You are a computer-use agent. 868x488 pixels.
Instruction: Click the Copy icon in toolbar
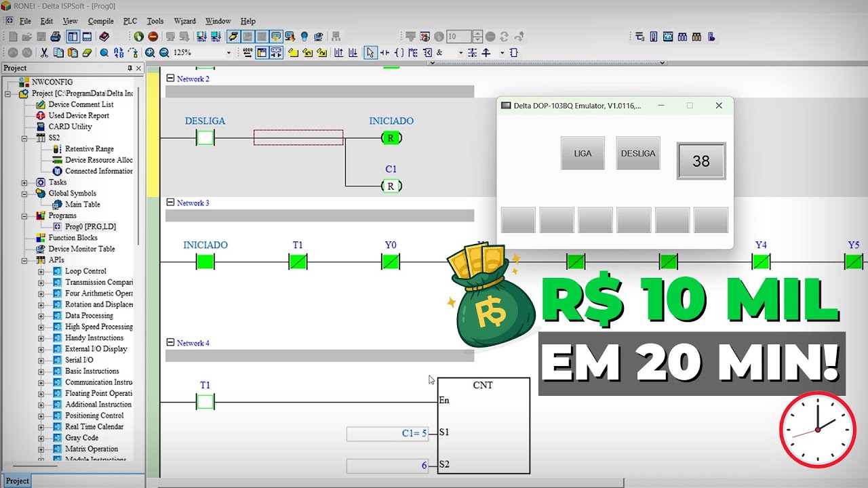coord(58,52)
